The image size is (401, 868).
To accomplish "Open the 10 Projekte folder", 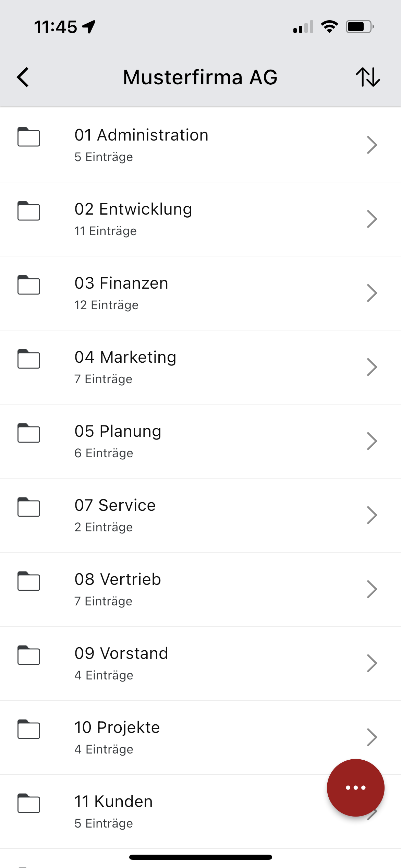I will click(x=117, y=727).
